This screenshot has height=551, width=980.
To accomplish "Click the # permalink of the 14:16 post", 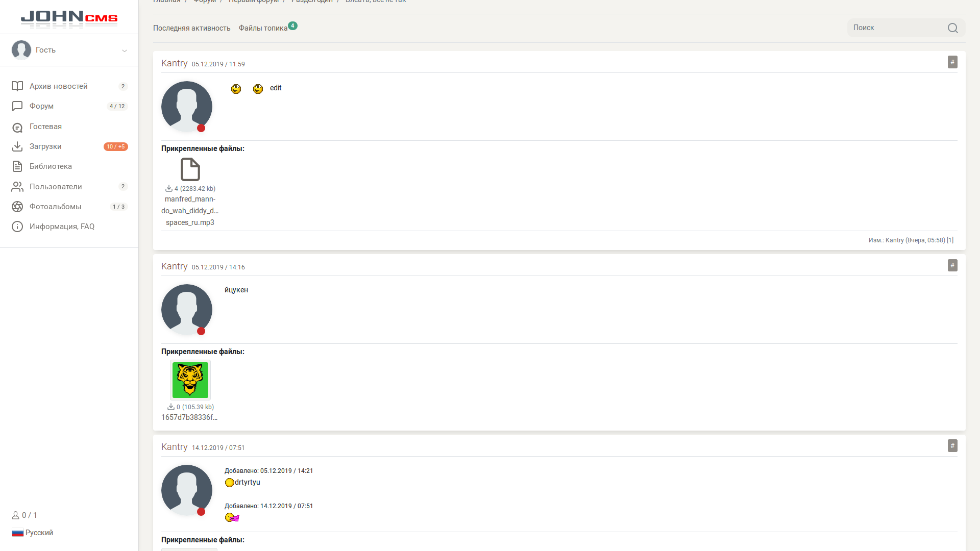I will [x=952, y=265].
